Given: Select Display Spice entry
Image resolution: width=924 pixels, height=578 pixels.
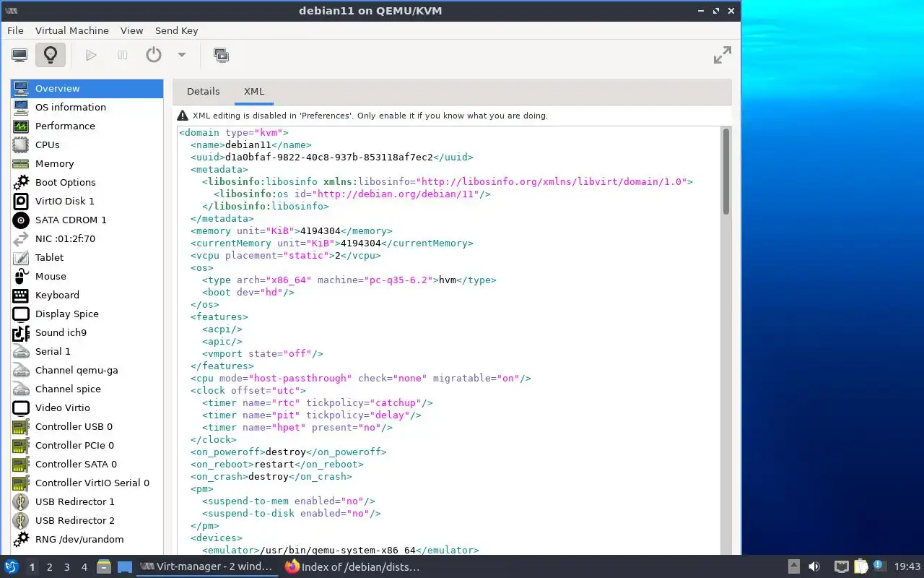Looking at the screenshot, I should click(87, 314).
